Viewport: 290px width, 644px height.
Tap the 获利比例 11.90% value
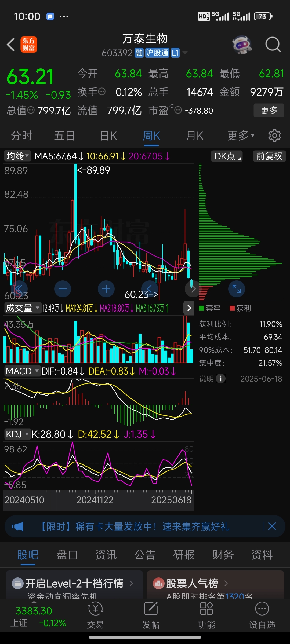pyautogui.click(x=271, y=324)
